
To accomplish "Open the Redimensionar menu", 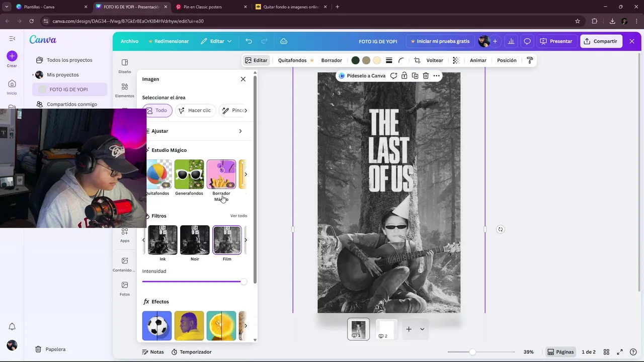I will 169,41.
